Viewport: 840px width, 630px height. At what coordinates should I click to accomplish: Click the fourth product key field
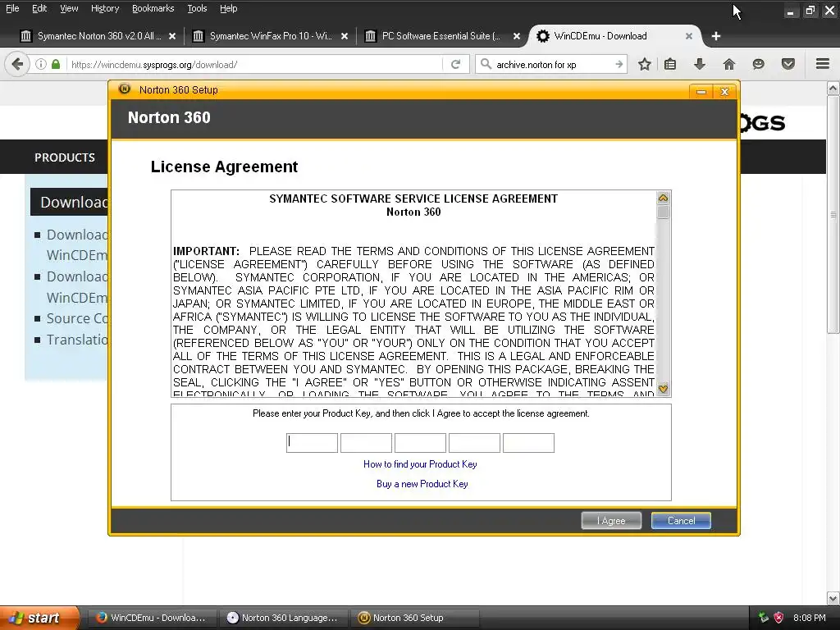(x=474, y=443)
